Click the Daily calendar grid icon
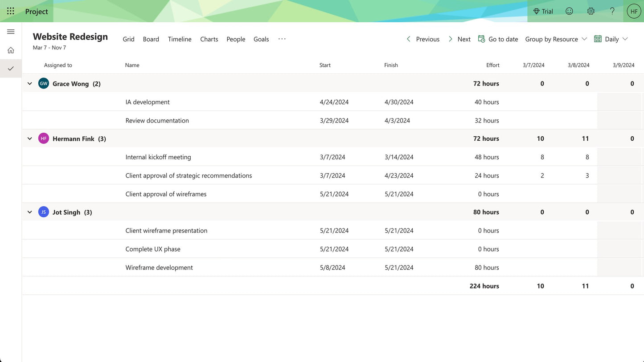This screenshot has width=644, height=362. pyautogui.click(x=598, y=39)
